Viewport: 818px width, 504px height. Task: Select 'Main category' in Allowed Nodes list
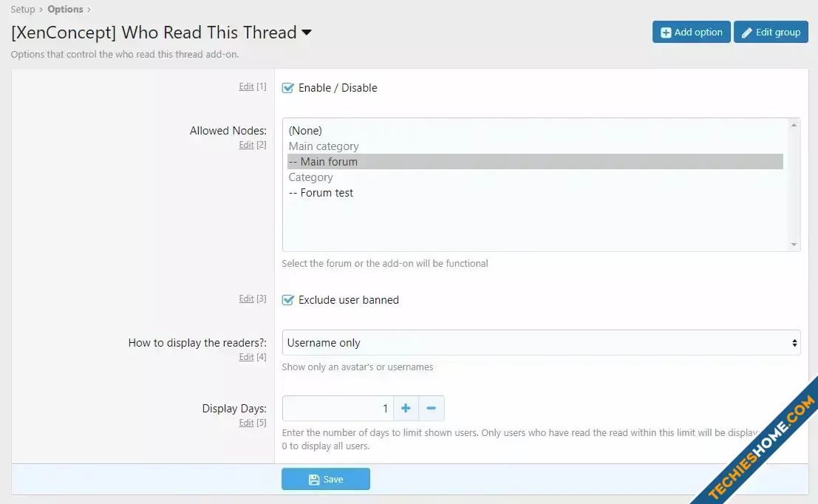click(535, 146)
